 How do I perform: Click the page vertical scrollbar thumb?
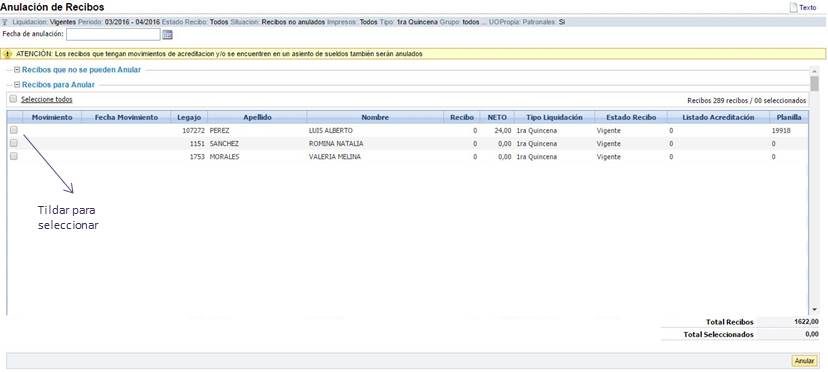coord(814,83)
